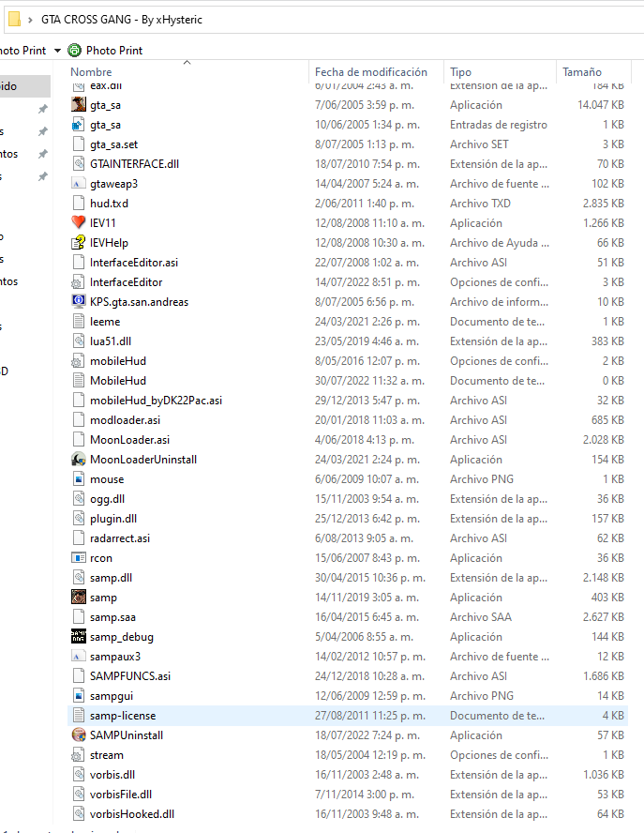Click the Archivo TXD type cell
644x833 pixels.
click(x=480, y=203)
